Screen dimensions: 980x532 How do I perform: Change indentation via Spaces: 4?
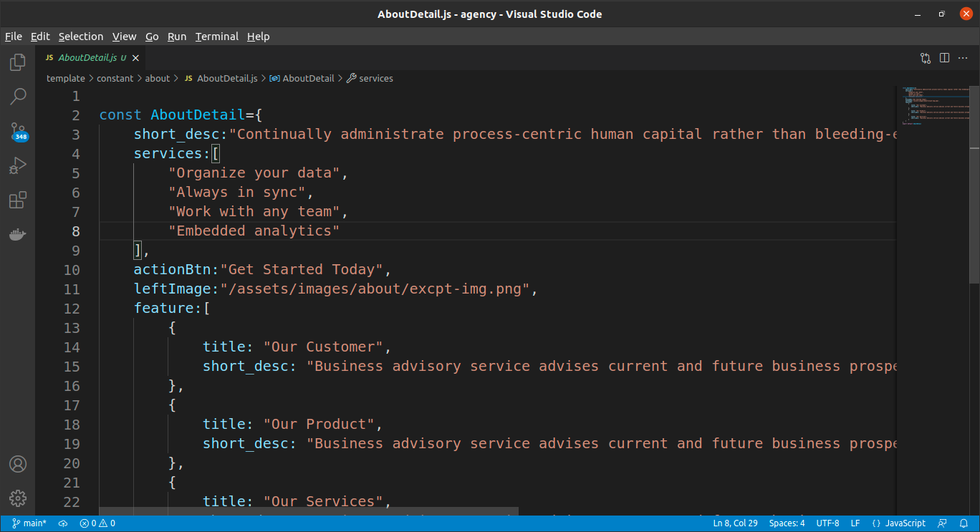pos(787,523)
